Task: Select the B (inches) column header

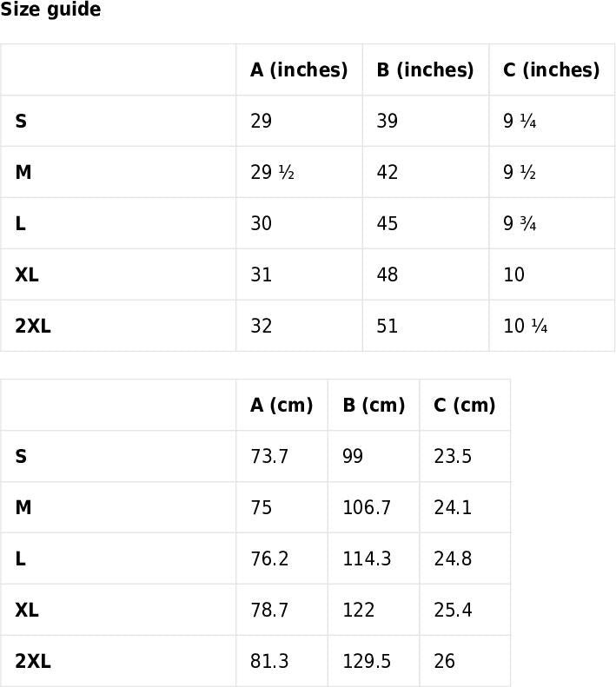Action: [x=425, y=69]
